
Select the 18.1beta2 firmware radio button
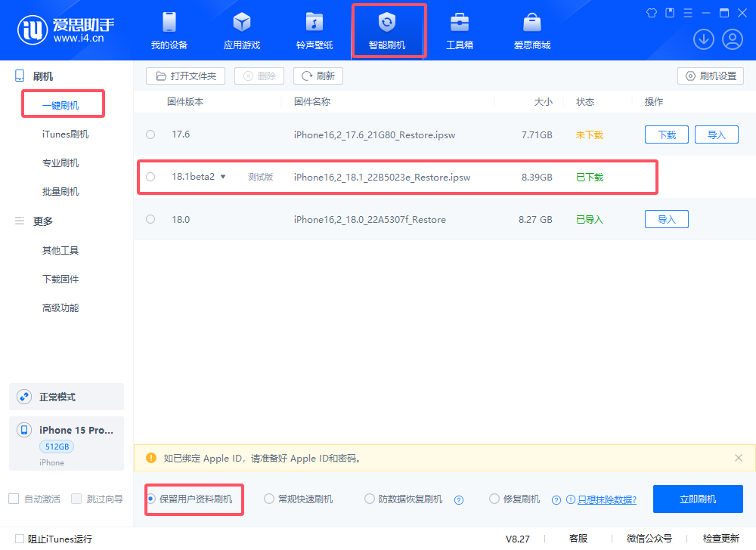(x=150, y=177)
